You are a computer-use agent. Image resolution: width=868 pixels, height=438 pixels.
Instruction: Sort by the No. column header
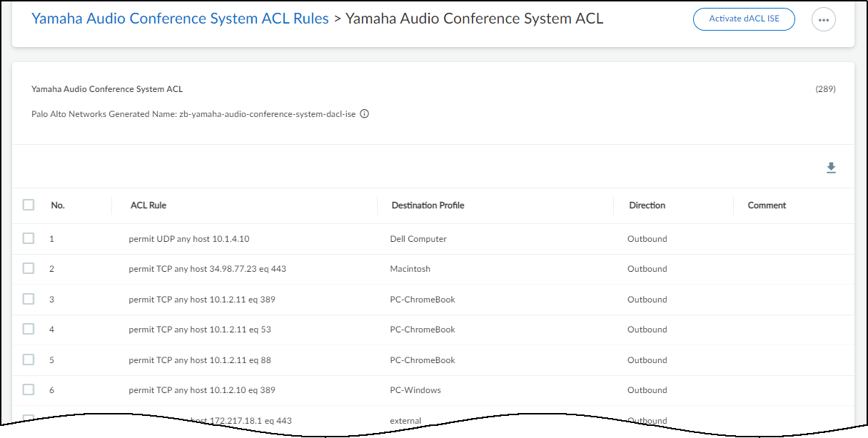coord(58,205)
